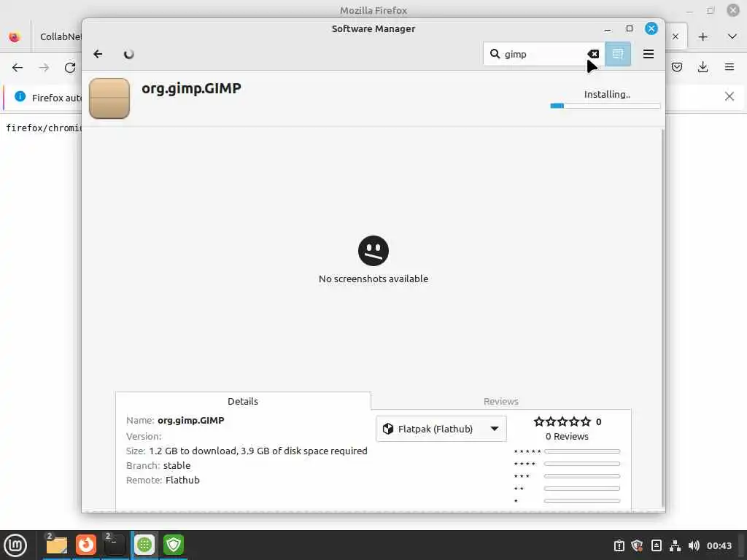Screen dimensions: 747x560
Task: Click the Installing.. status text
Action: [x=607, y=94]
